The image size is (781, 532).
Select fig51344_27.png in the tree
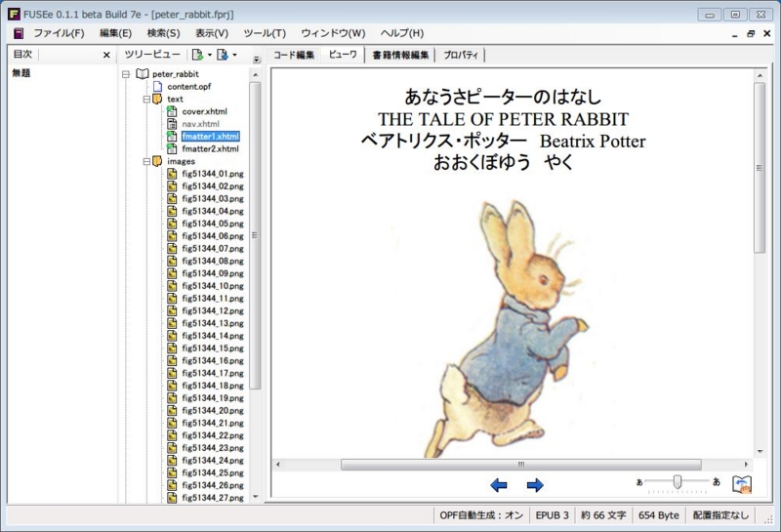(x=213, y=498)
